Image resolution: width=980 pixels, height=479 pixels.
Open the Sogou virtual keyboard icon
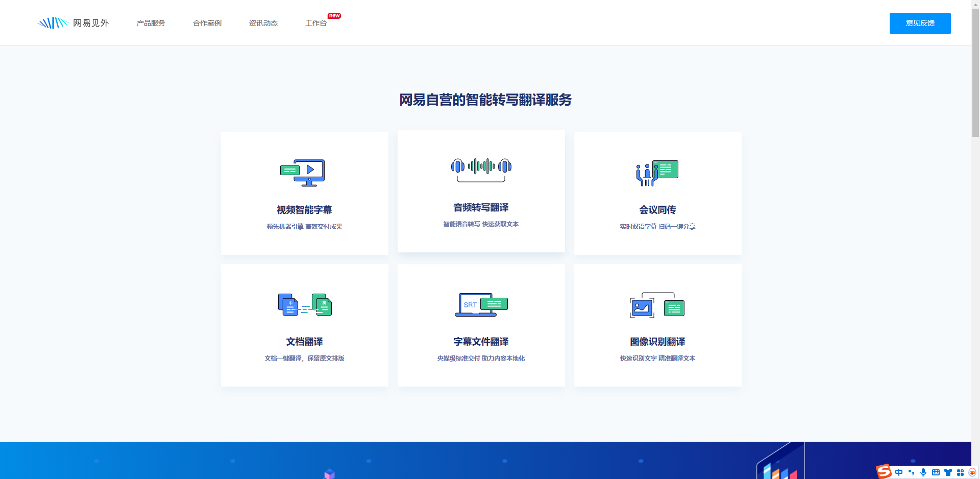(936, 472)
